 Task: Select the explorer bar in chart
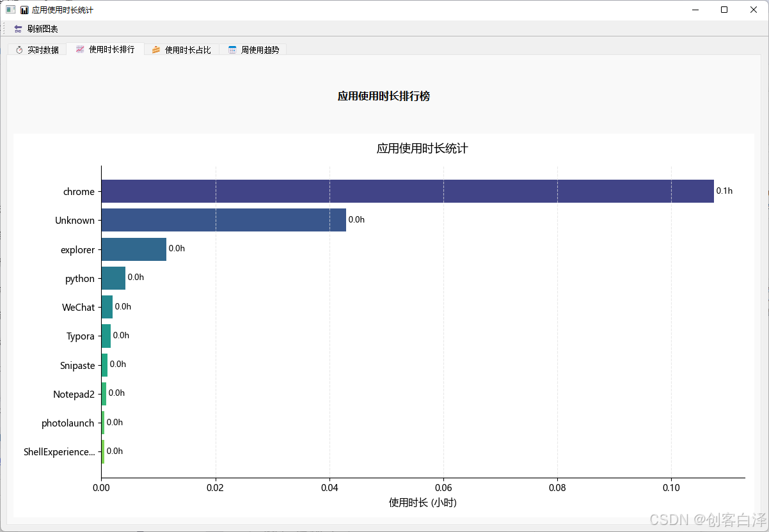134,249
